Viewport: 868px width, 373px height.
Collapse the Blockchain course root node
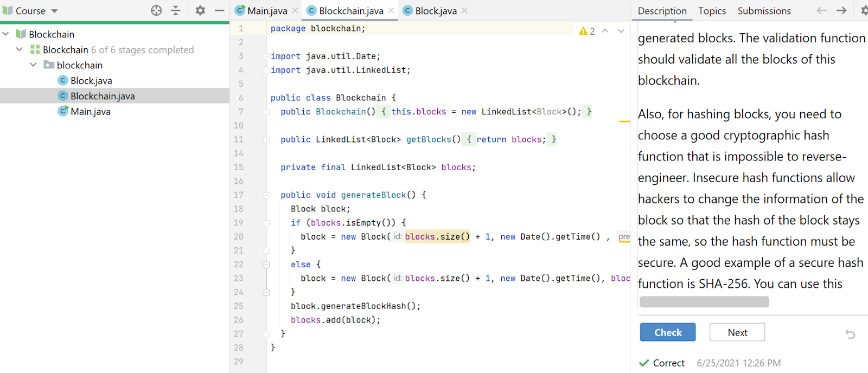(6, 34)
